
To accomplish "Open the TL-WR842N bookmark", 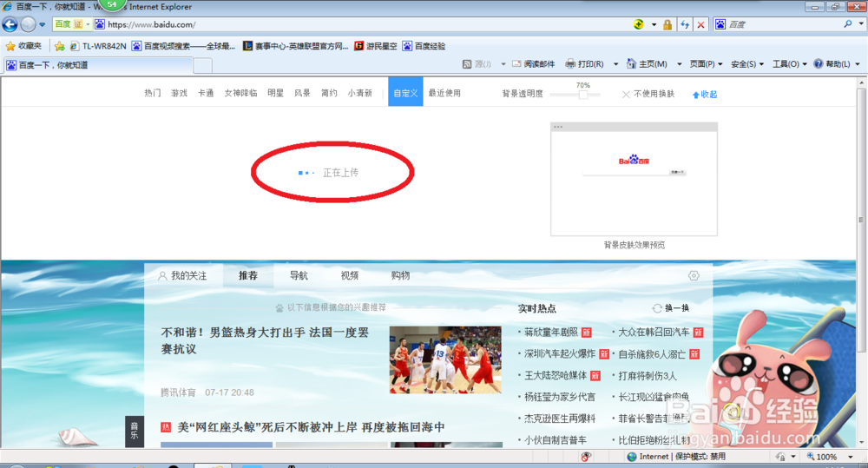I will (98, 46).
